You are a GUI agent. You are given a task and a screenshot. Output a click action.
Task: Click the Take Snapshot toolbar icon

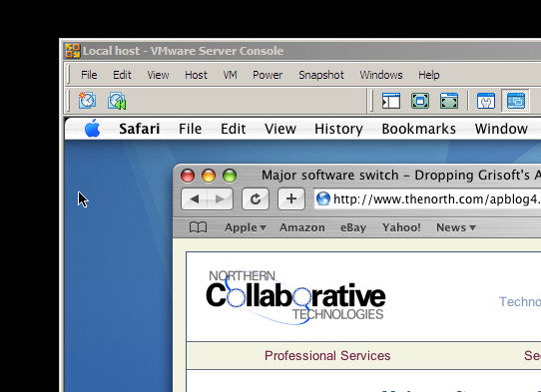[x=87, y=101]
